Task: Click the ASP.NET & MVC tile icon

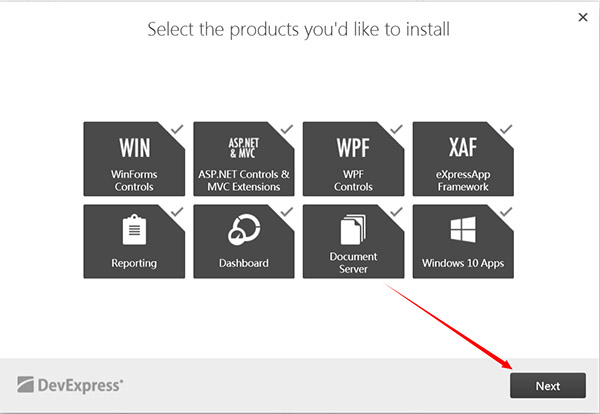Action: [244, 147]
